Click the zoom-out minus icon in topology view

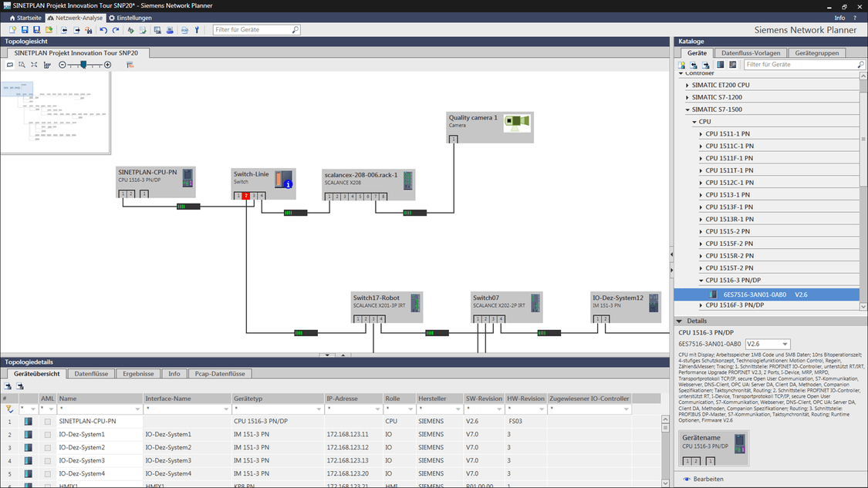62,65
